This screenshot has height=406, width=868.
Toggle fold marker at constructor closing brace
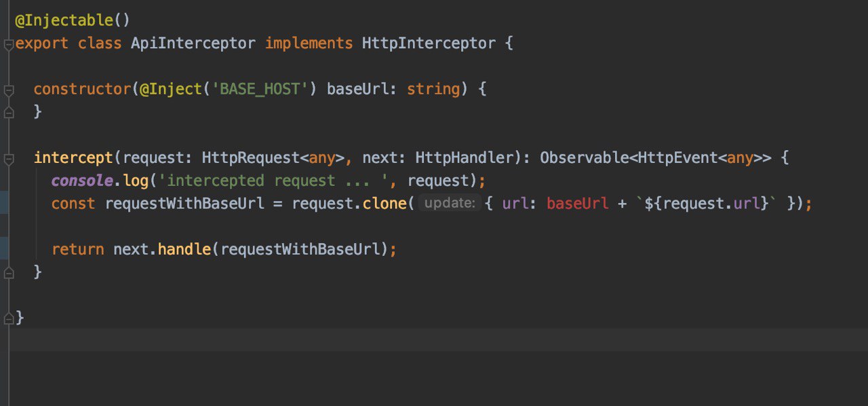coord(8,112)
